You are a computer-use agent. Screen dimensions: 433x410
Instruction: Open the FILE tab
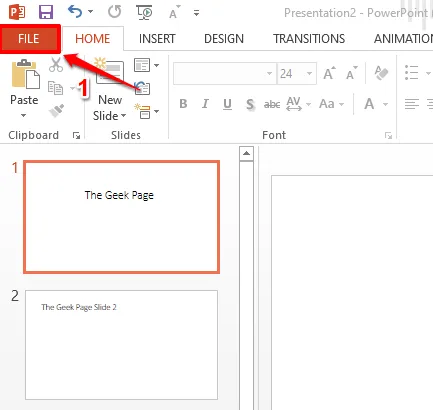click(x=29, y=39)
